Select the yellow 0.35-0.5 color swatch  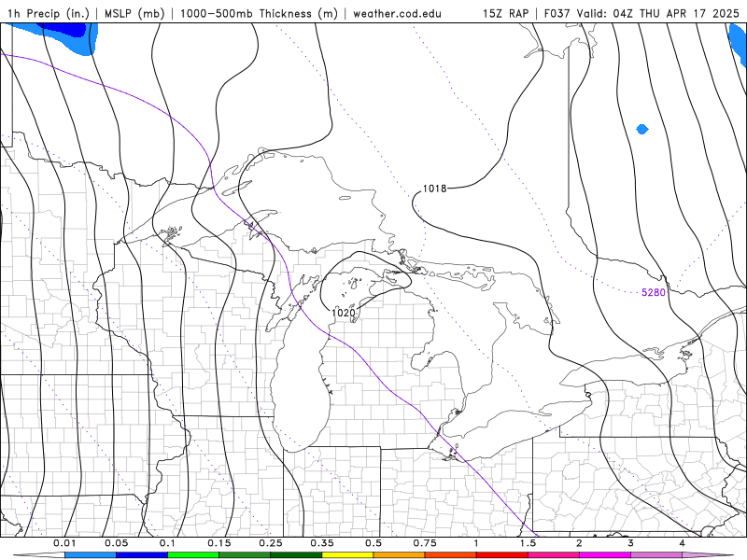(x=347, y=555)
